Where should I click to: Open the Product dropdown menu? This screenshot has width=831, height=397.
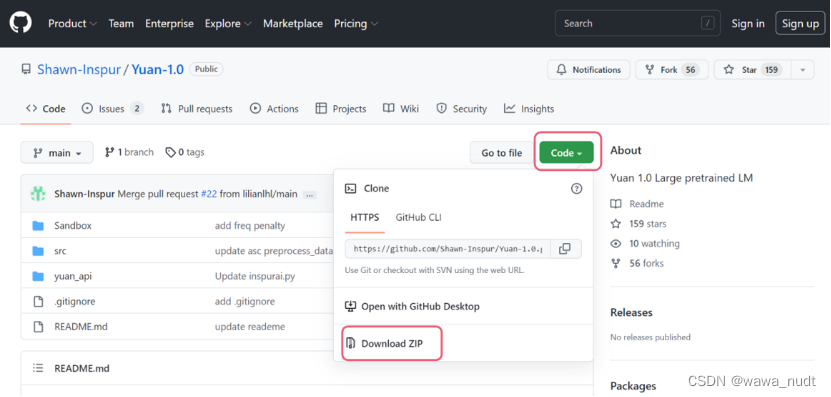(73, 23)
